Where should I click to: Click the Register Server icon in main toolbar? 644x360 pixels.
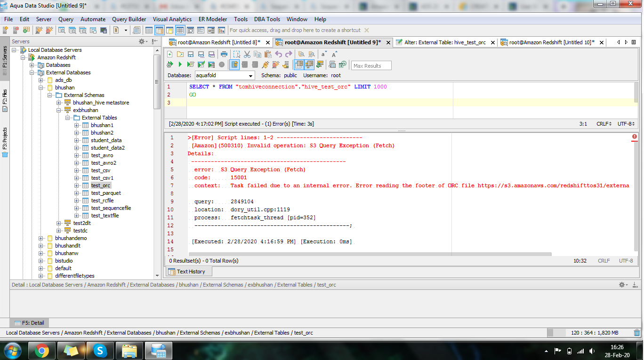pyautogui.click(x=5, y=30)
